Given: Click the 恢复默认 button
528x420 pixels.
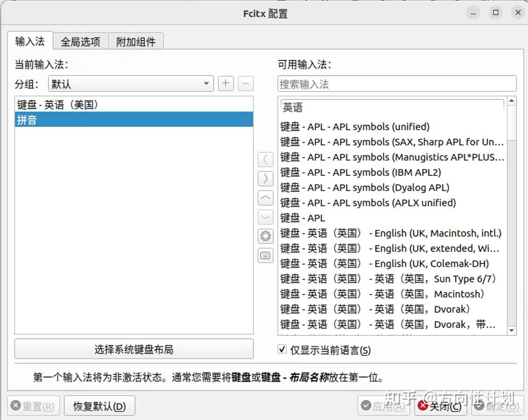Looking at the screenshot, I should pos(99,405).
